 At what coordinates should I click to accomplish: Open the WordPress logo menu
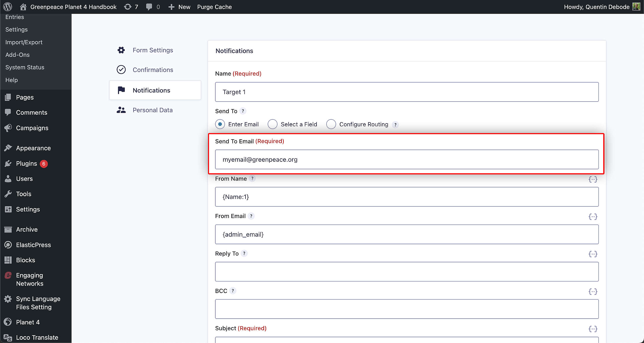(x=8, y=7)
